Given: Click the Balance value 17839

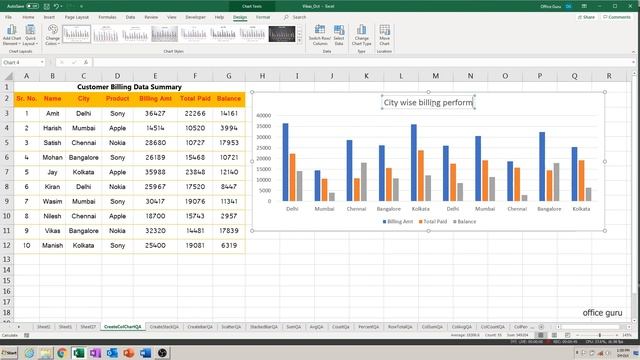Looking at the screenshot, I should coord(229,231).
